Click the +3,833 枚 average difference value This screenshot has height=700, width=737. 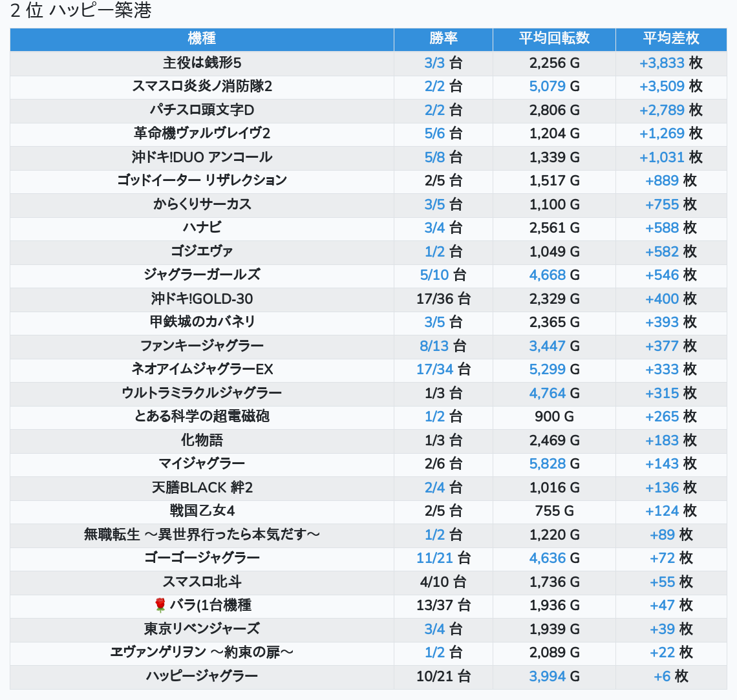pyautogui.click(x=670, y=63)
